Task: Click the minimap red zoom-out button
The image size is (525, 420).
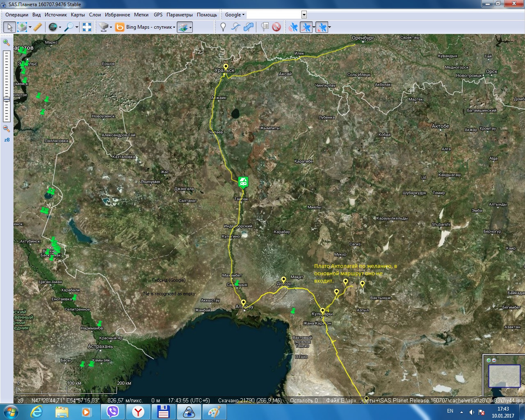Action: coord(494,360)
